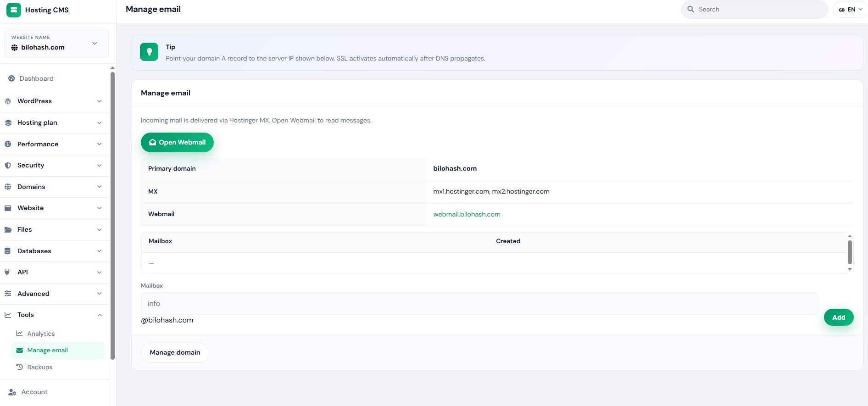Click the open envelope icon on Open Webmail
868x406 pixels.
(x=152, y=142)
